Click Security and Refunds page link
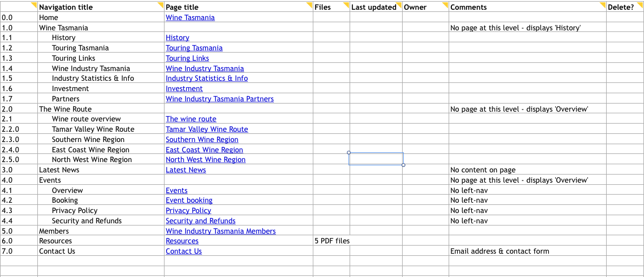644x277 pixels. (201, 221)
